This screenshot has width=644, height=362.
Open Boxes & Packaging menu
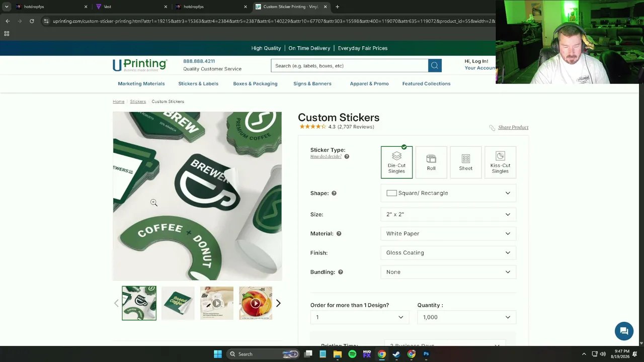pos(255,83)
